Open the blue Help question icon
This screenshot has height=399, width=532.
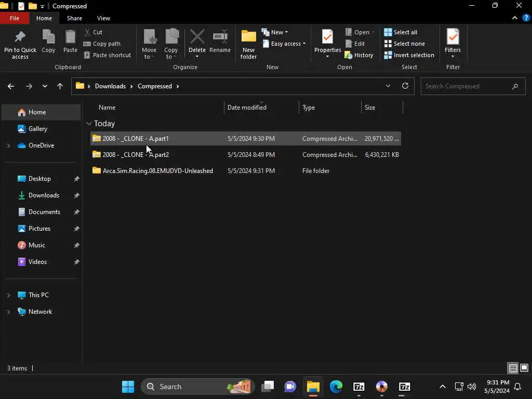point(526,18)
